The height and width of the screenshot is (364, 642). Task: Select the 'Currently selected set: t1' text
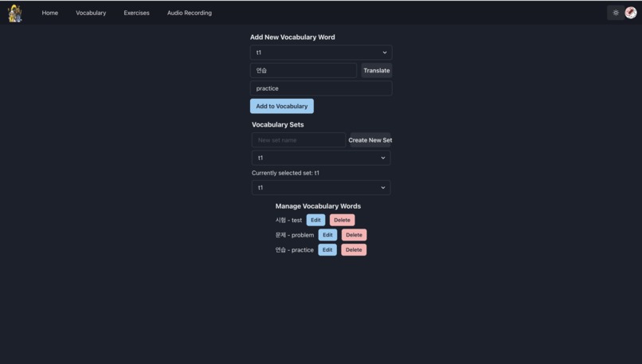(x=285, y=173)
